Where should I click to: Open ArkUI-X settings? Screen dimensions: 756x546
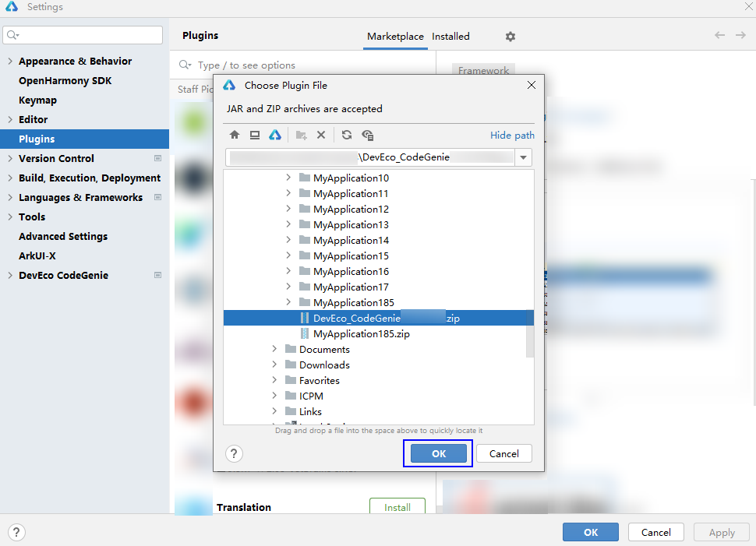click(37, 256)
